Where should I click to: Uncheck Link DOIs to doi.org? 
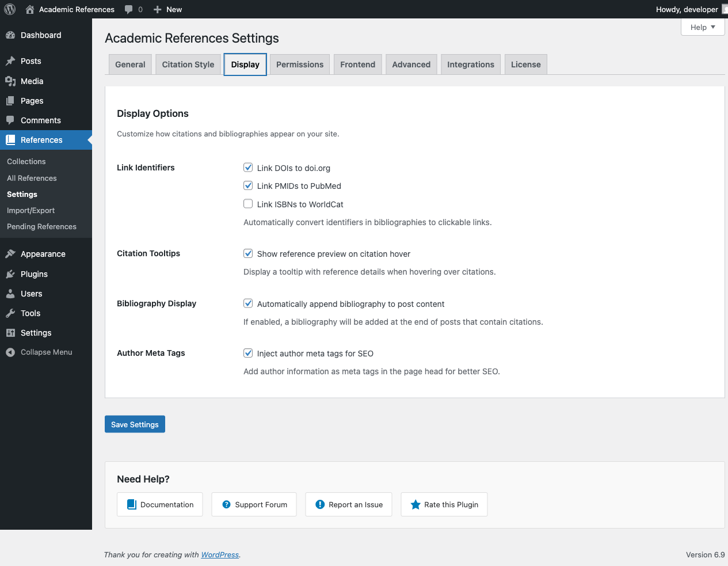[x=248, y=168]
